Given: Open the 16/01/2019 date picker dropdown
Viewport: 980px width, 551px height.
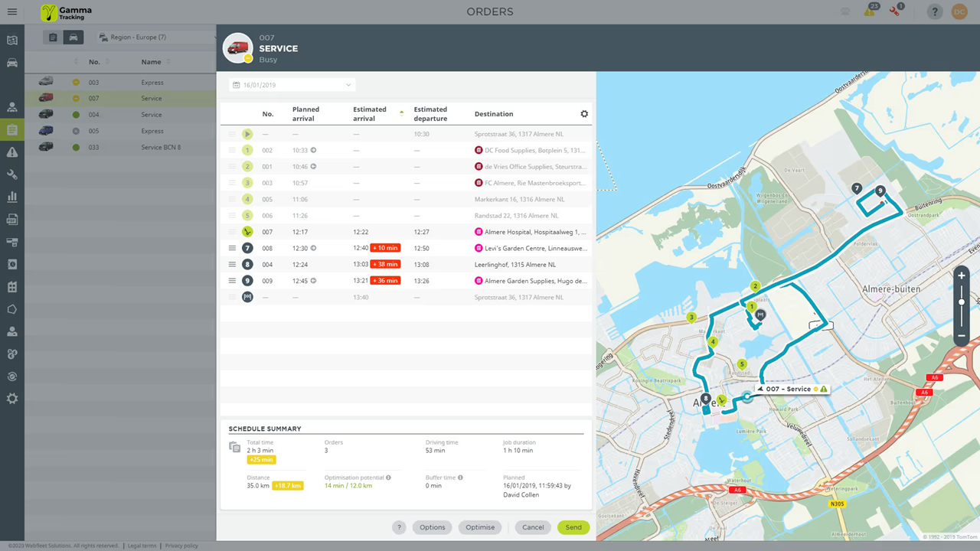Looking at the screenshot, I should click(292, 85).
